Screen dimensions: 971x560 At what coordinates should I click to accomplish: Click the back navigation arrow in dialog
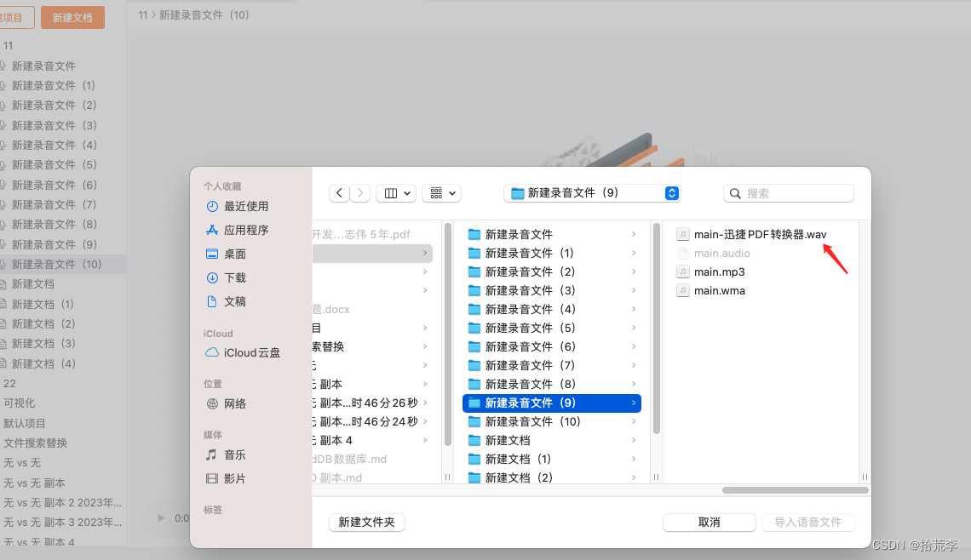coord(339,193)
